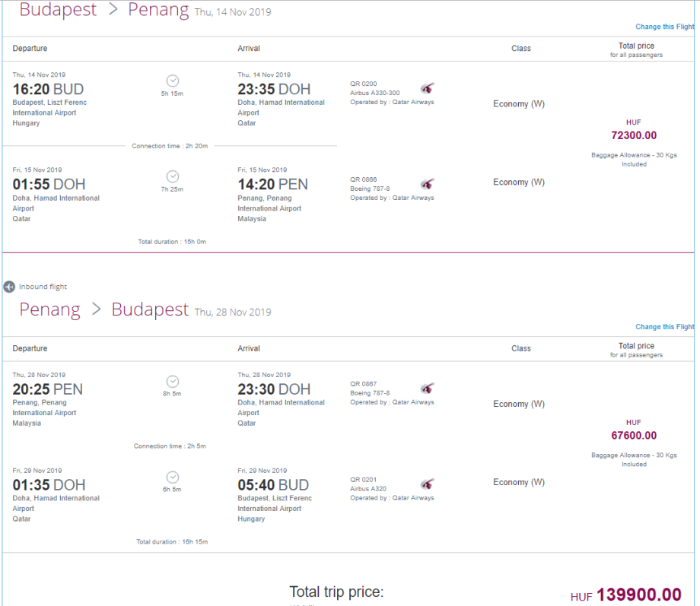The width and height of the screenshot is (700, 606).
Task: Click Qatar Airways logo for flight QR 0201
Action: tap(427, 484)
